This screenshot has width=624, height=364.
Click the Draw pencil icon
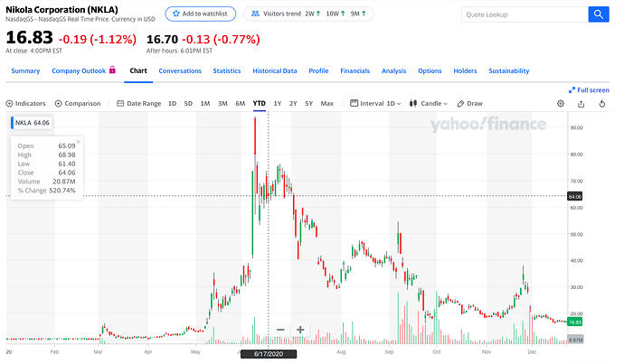point(460,103)
